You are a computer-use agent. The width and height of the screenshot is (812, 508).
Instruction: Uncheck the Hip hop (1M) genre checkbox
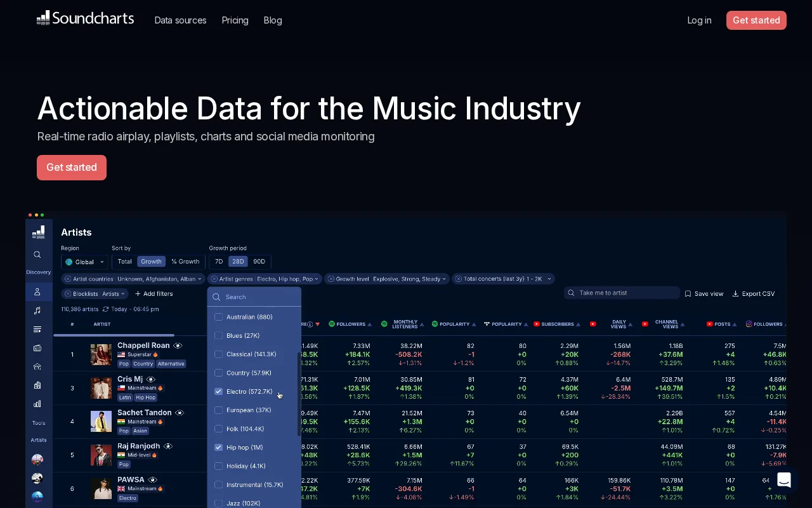click(x=219, y=447)
